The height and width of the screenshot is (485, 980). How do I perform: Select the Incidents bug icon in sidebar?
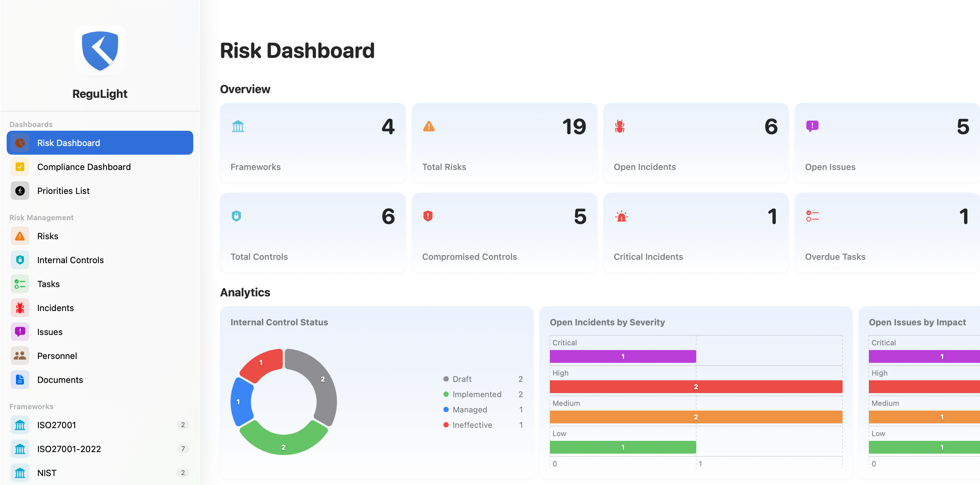[20, 308]
